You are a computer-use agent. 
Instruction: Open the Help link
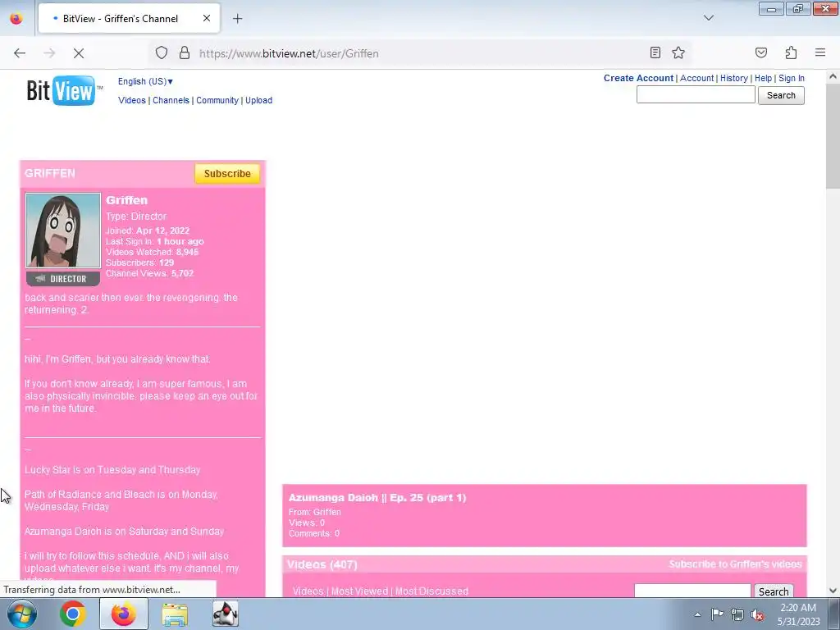[763, 78]
